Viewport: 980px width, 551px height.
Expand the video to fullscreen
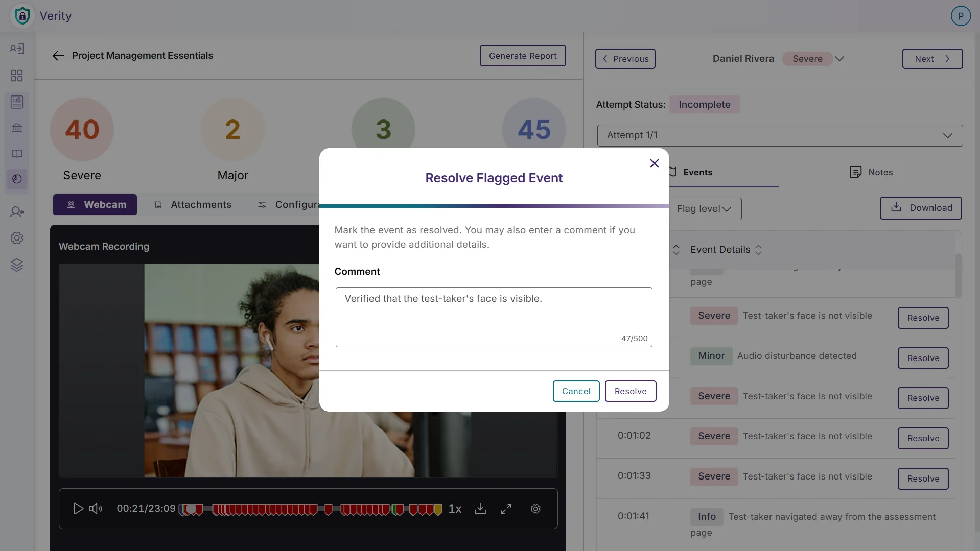tap(506, 509)
